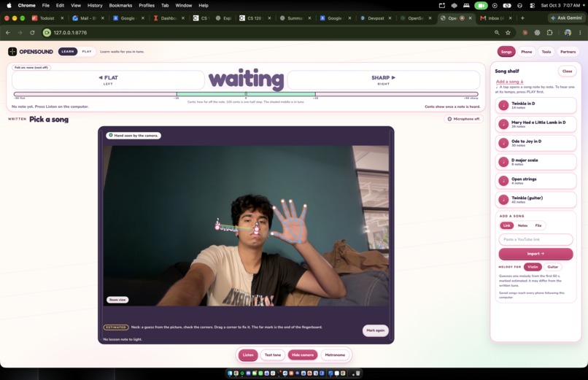This screenshot has height=380, width=588.
Task: Close the Song shelf panel
Action: tap(567, 71)
